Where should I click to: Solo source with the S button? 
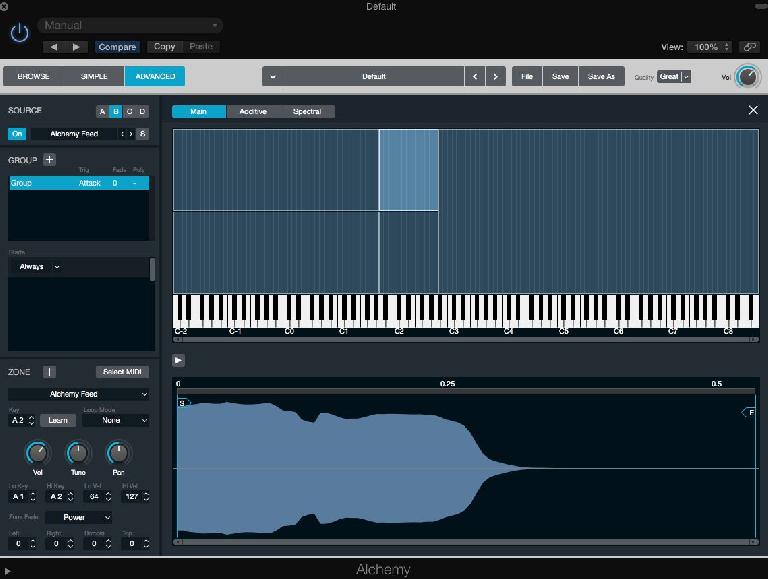pyautogui.click(x=143, y=134)
